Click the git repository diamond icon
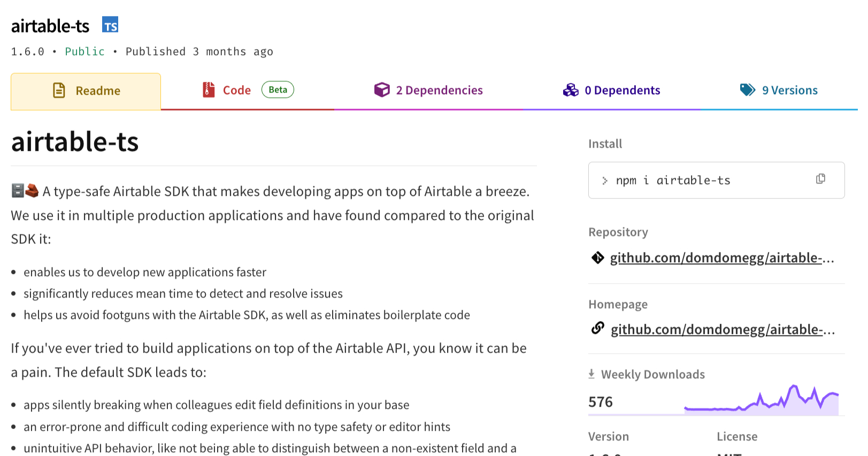The height and width of the screenshot is (456, 868). point(597,258)
